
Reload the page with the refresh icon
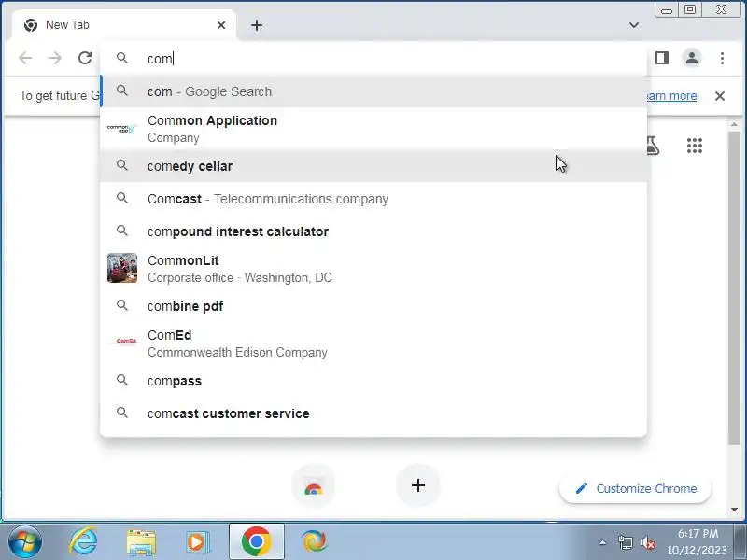tap(85, 58)
